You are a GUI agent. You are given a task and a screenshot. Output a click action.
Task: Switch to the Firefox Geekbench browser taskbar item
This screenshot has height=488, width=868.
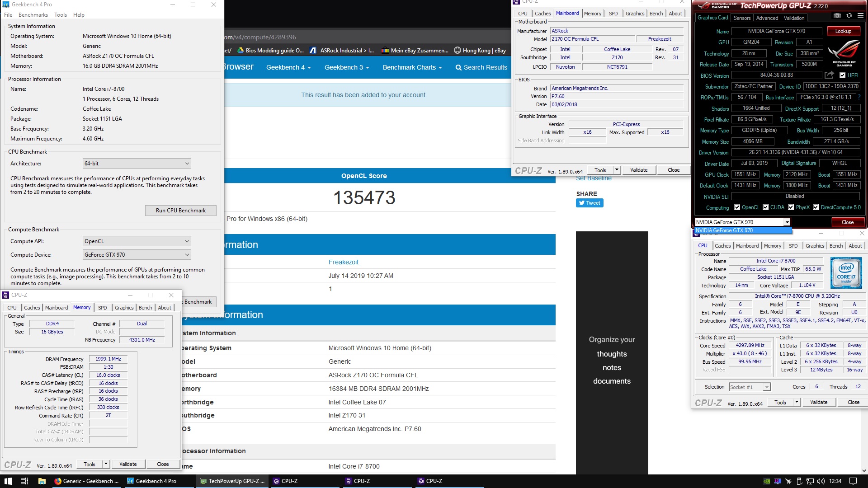[x=87, y=481]
